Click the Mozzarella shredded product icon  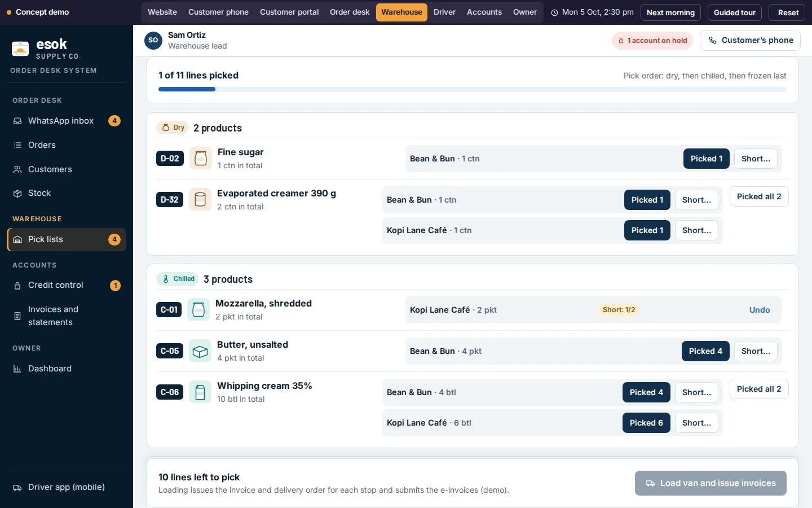pos(198,309)
